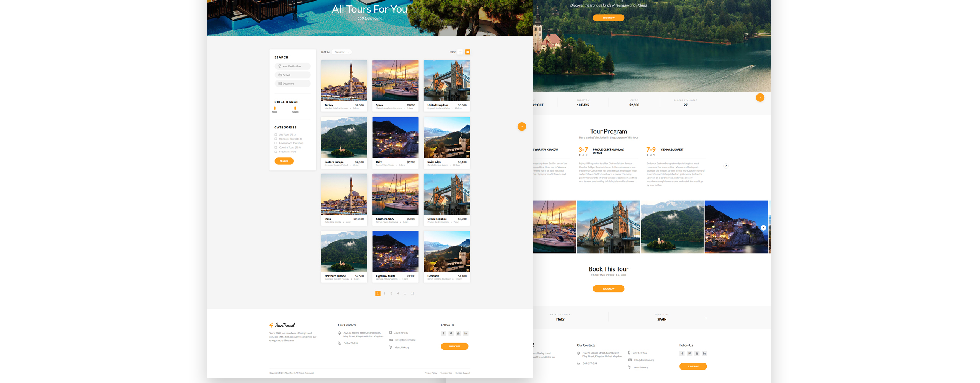This screenshot has width=980, height=383.
Task: Open YouTube link in All Tours footer
Action: (458, 333)
